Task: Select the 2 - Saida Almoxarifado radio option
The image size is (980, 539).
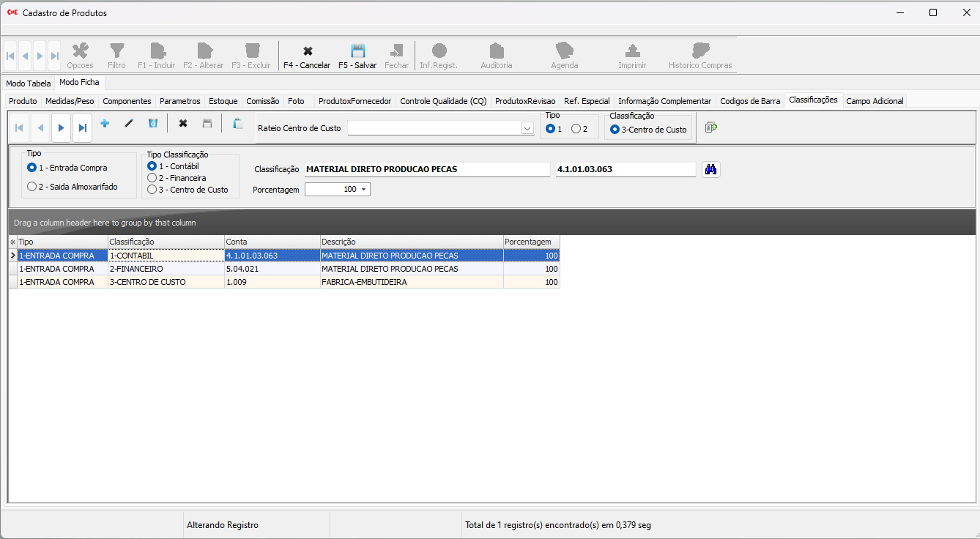Action: 32,187
